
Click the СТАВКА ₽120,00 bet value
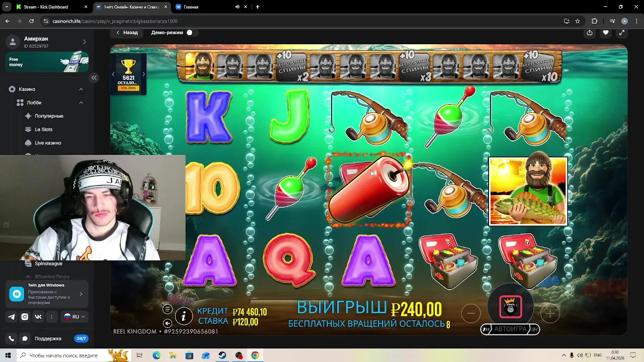tap(228, 322)
